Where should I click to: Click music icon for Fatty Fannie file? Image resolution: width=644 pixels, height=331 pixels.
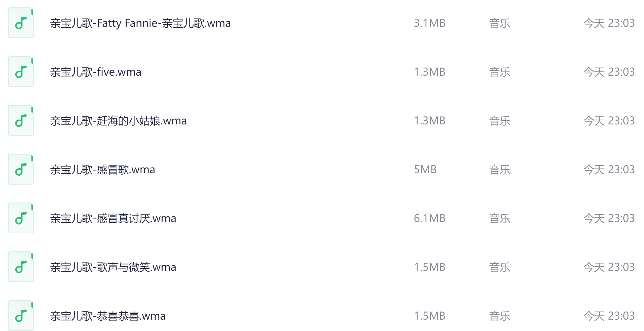[x=21, y=23]
